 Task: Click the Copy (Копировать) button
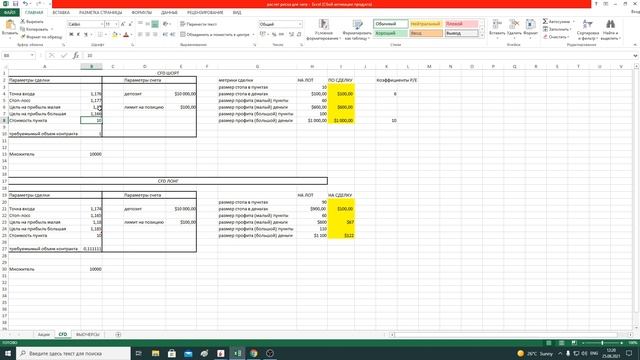(x=34, y=29)
